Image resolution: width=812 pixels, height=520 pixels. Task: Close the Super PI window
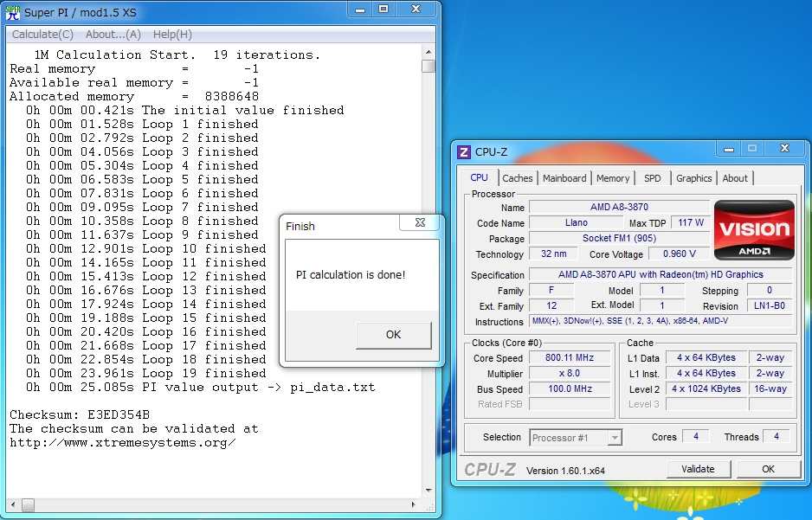[416, 10]
